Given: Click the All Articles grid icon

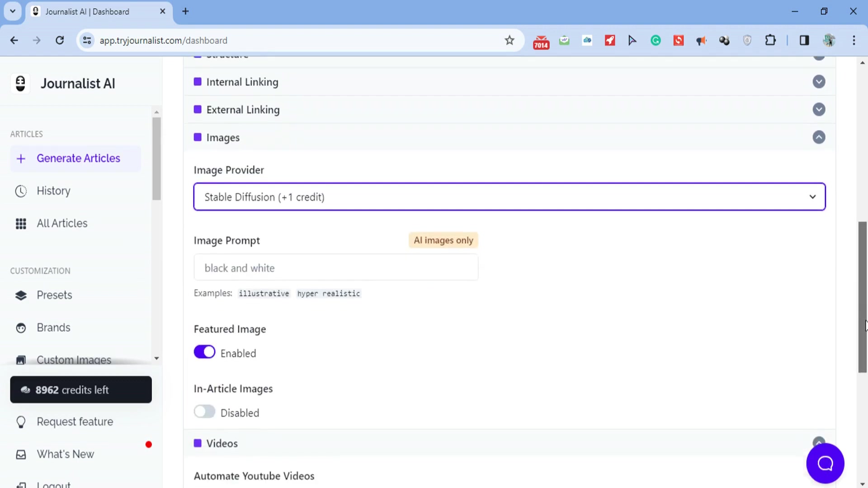Looking at the screenshot, I should (21, 224).
